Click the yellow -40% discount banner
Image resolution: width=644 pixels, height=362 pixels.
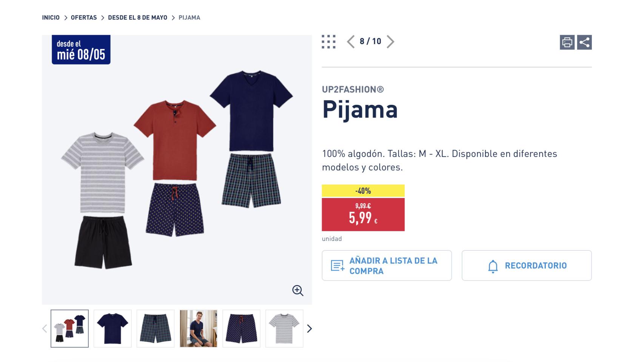click(x=363, y=191)
